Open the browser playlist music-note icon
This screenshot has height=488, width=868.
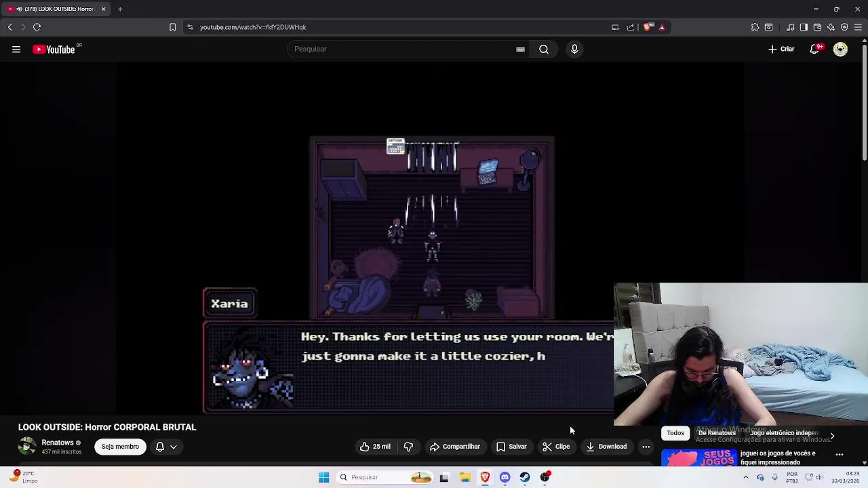point(791,27)
